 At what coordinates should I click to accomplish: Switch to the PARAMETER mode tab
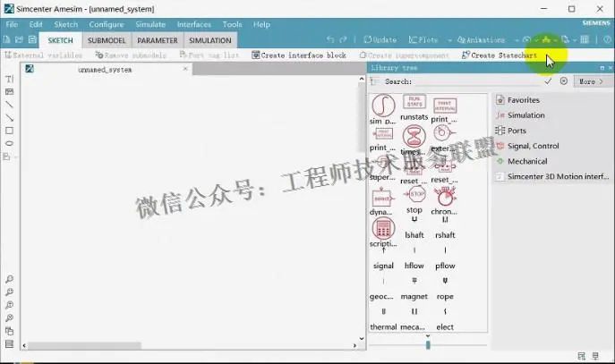tap(158, 40)
